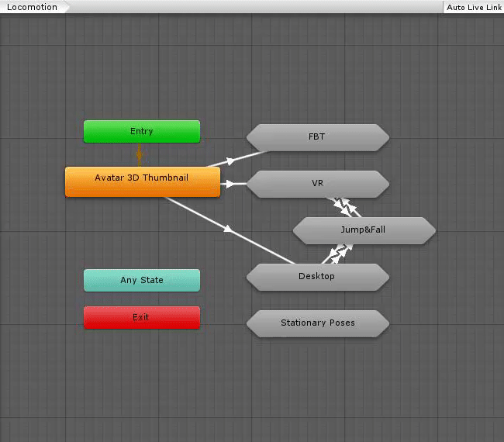This screenshot has height=442, width=504.
Task: Click the Locomotion breadcrumb tab
Action: click(x=33, y=7)
